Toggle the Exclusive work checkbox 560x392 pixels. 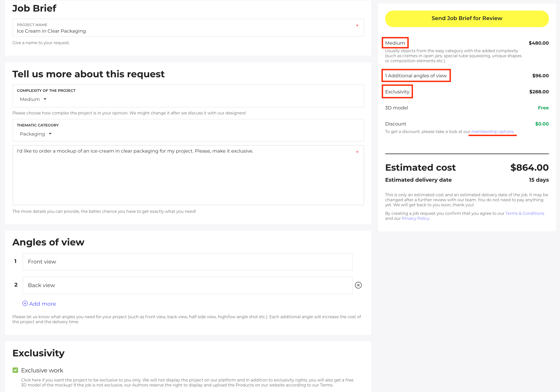(15, 370)
